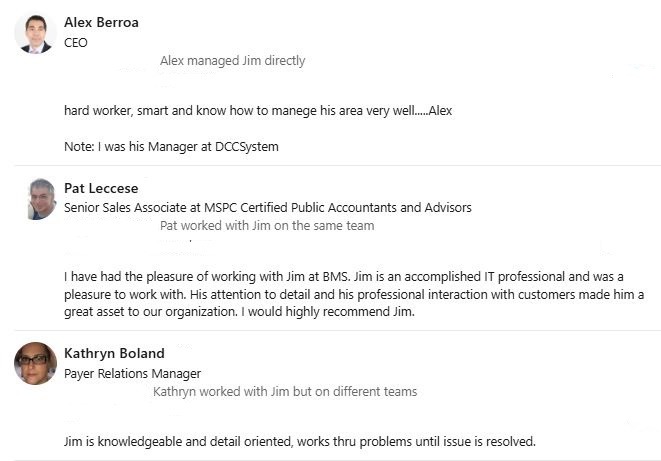Open the Alex Berroa name link
Screen dimensions: 661x461
pyautogui.click(x=101, y=21)
